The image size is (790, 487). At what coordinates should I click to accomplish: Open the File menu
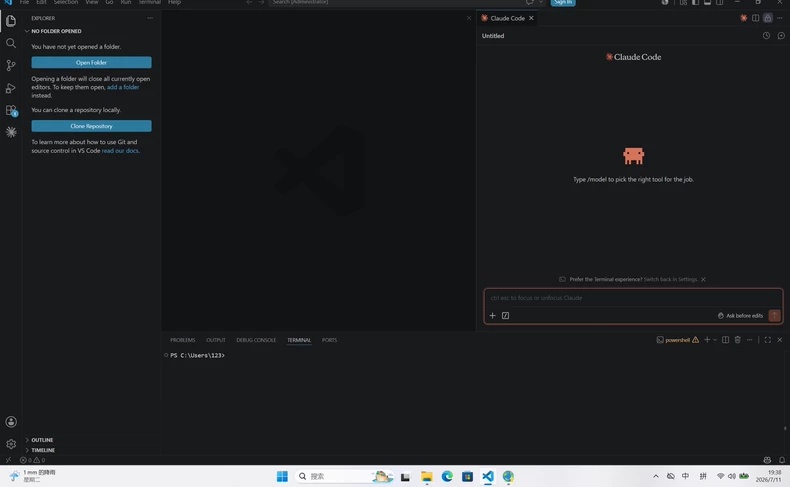click(24, 2)
